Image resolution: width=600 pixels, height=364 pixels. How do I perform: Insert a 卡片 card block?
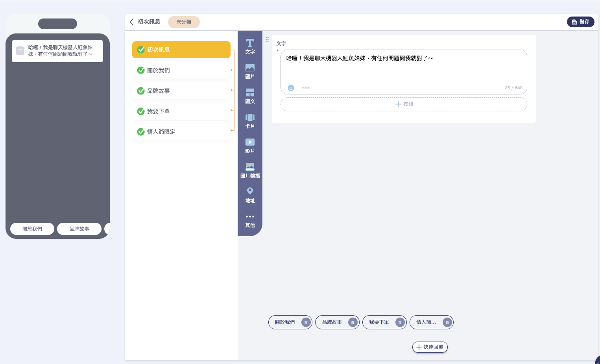[x=250, y=121]
